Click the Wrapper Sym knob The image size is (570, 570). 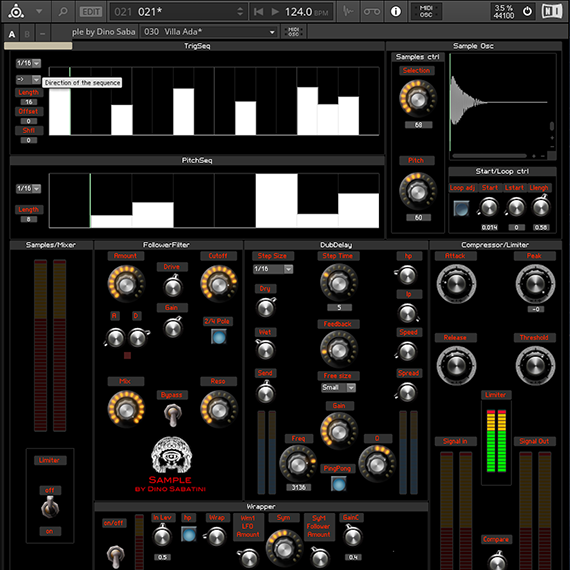(284, 548)
